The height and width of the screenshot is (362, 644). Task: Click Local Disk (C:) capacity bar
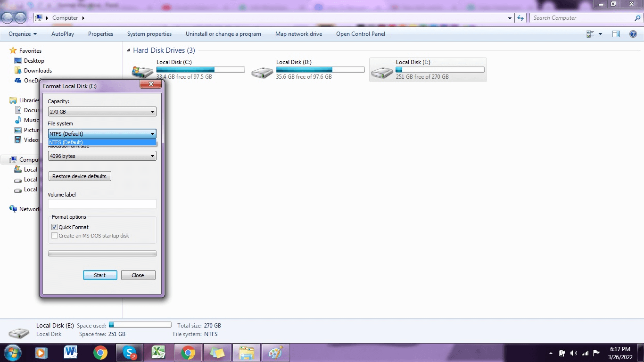click(x=200, y=70)
